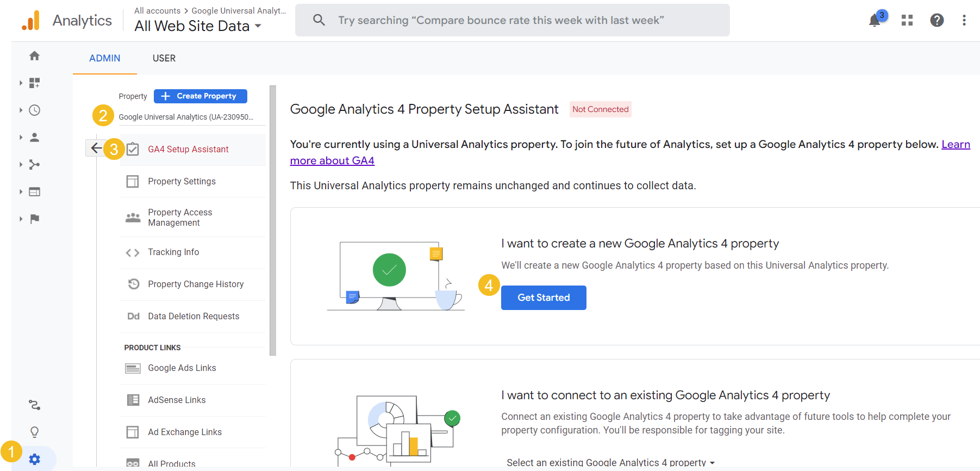Open the Customization dashboards icon

click(34, 83)
